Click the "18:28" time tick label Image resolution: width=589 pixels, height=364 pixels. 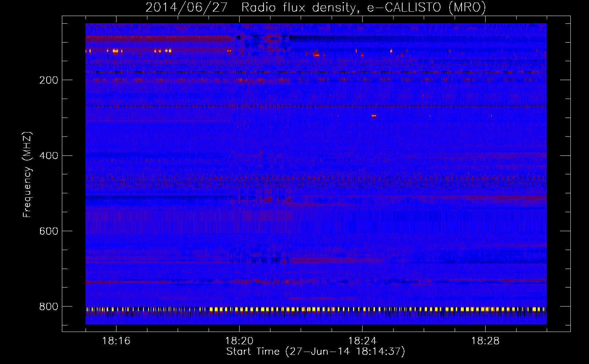[x=485, y=341]
